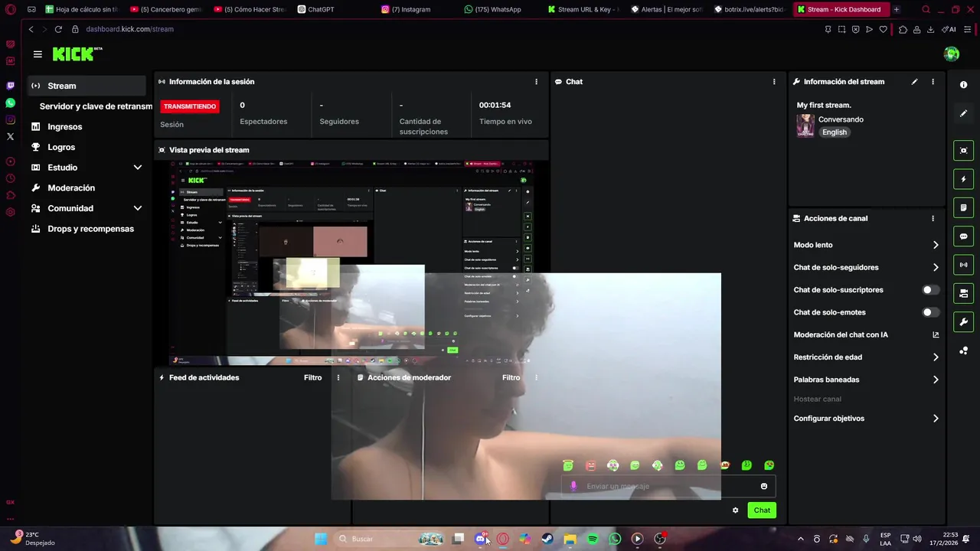Click the browser downloads icon

(931, 29)
